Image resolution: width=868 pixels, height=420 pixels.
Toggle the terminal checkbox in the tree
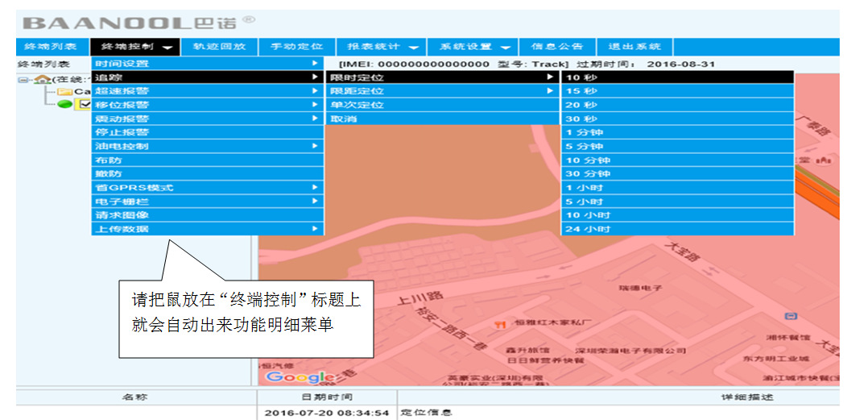85,104
